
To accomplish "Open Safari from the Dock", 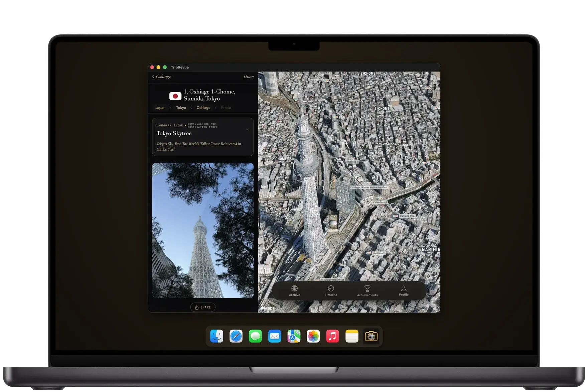I will (x=236, y=336).
